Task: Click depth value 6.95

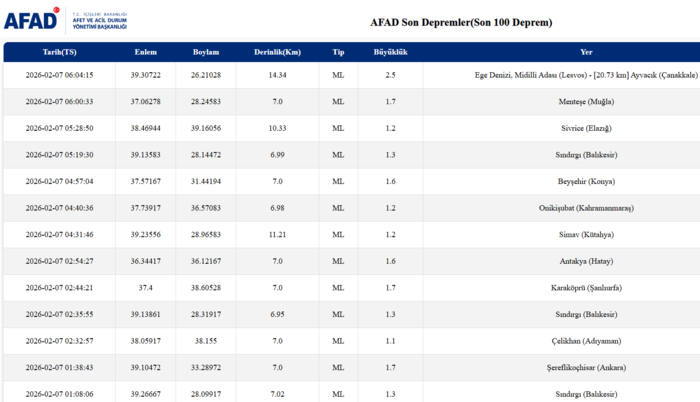Action: [277, 314]
